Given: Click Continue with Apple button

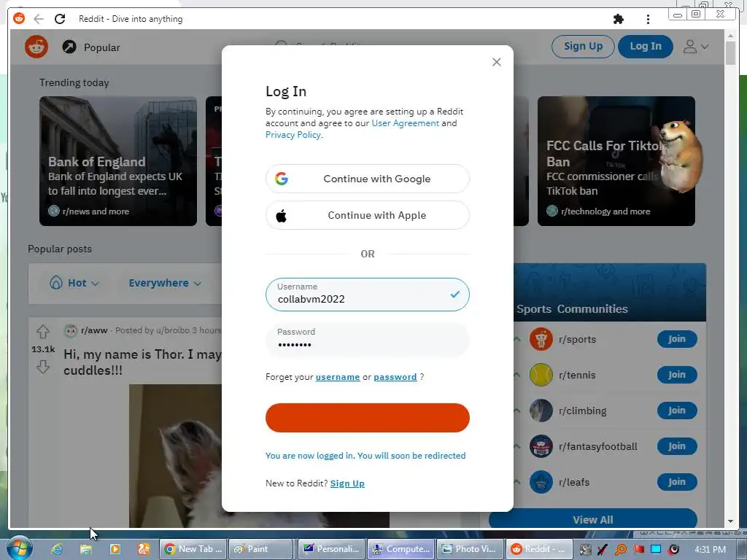Looking at the screenshot, I should point(368,215).
